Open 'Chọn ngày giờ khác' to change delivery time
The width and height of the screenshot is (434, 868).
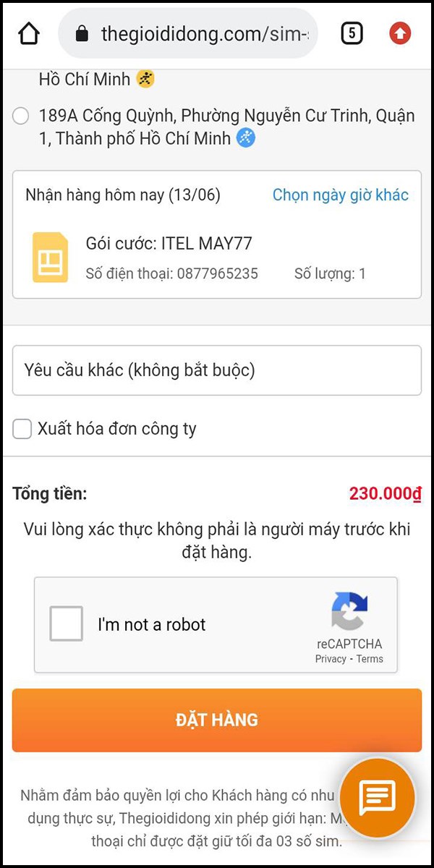pyautogui.click(x=340, y=195)
